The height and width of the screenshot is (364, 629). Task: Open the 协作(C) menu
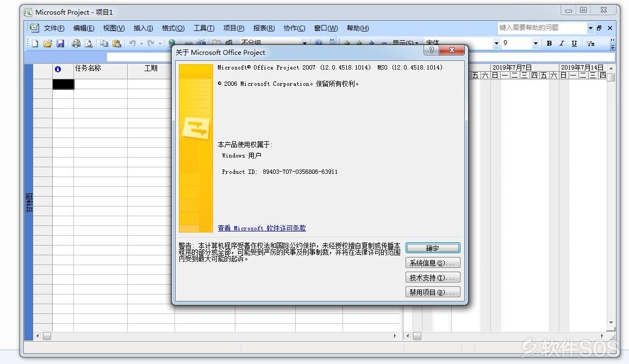click(x=294, y=28)
